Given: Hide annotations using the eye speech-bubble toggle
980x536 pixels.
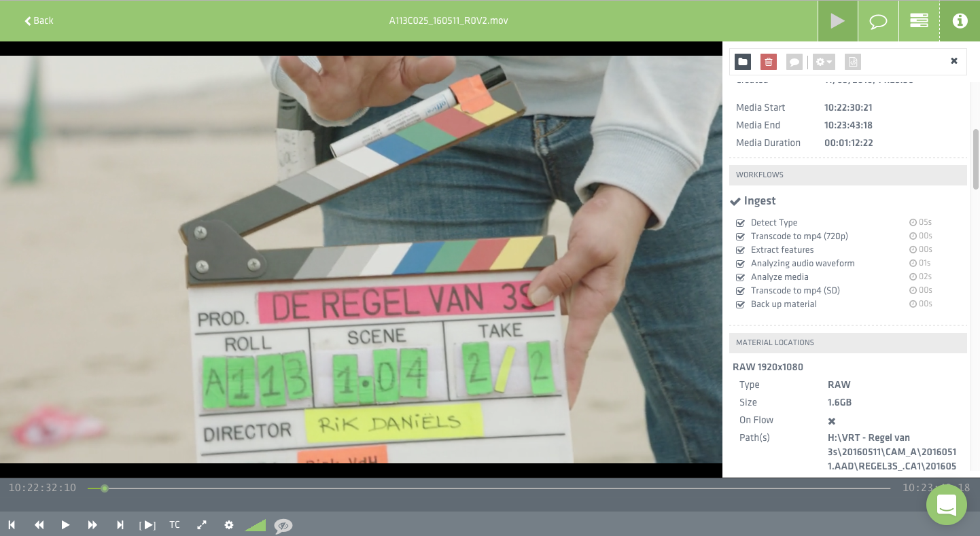Looking at the screenshot, I should pyautogui.click(x=283, y=525).
